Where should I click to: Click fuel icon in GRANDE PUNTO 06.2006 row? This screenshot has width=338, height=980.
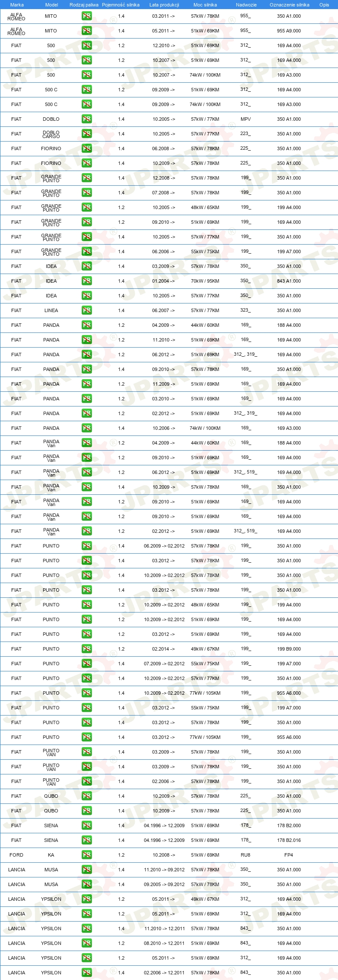[86, 251]
